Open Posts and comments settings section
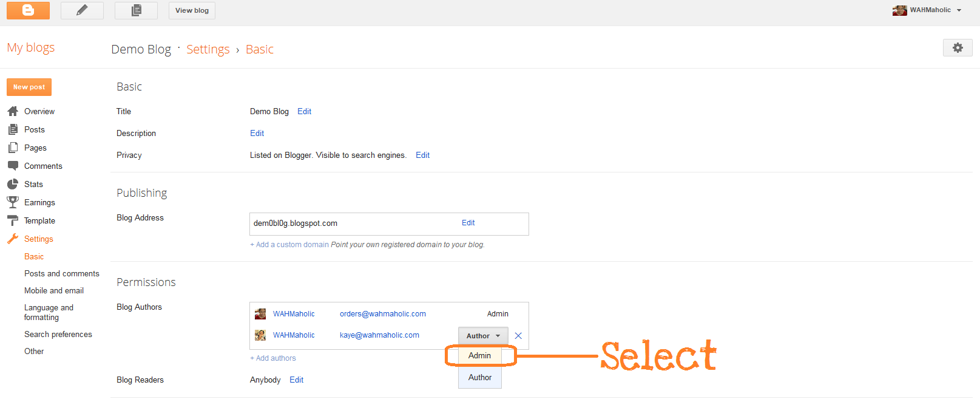This screenshot has width=980, height=399. [61, 274]
